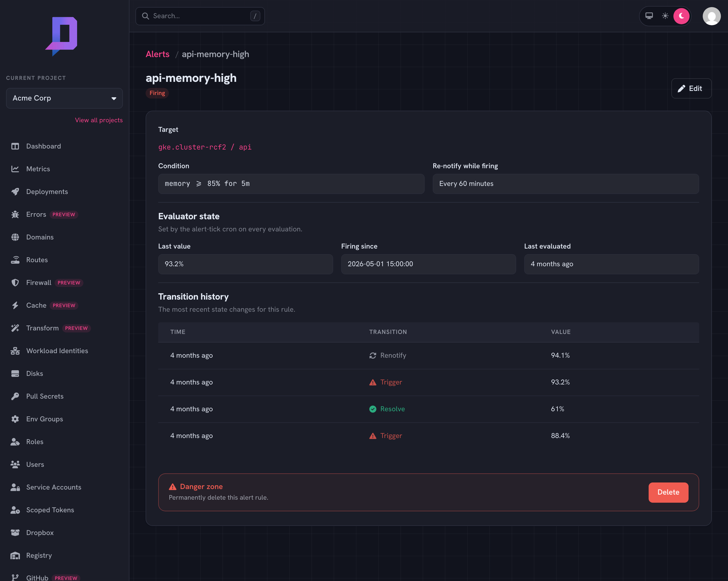Click the Condition field memory ≥ 85%
This screenshot has height=581, width=728.
click(x=291, y=184)
